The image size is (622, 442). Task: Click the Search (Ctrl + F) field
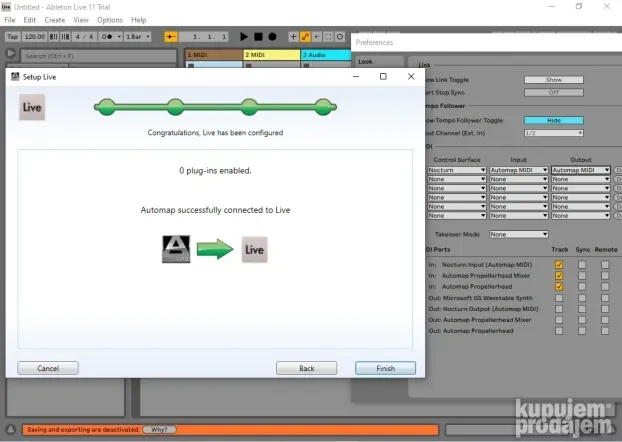(98, 56)
